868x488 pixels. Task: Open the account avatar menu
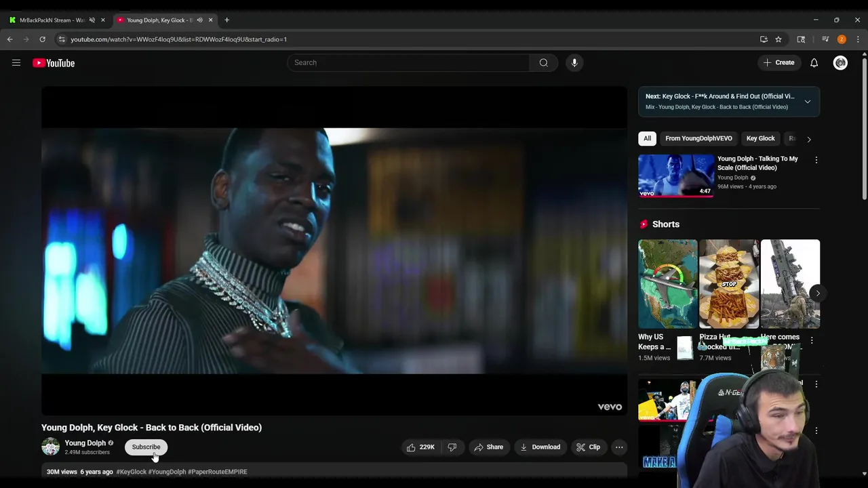[x=840, y=63]
